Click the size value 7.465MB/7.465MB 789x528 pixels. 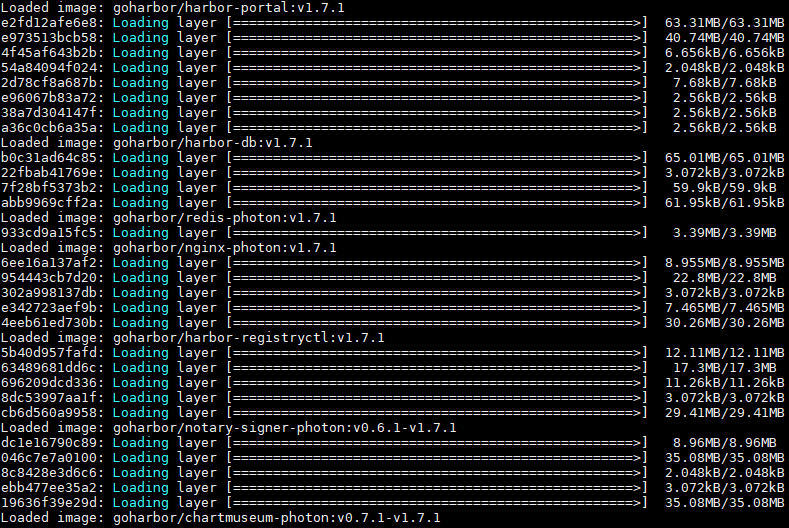point(725,308)
